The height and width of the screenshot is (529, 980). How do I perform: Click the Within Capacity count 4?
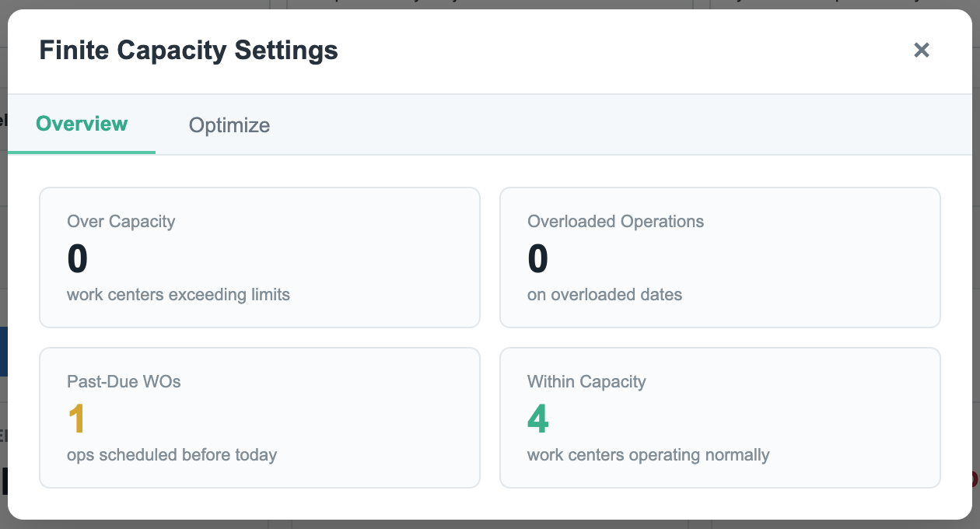tap(538, 419)
